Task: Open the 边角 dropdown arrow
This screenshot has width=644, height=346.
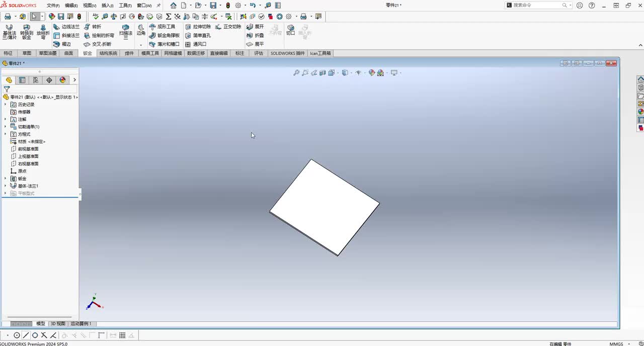Action: [141, 45]
